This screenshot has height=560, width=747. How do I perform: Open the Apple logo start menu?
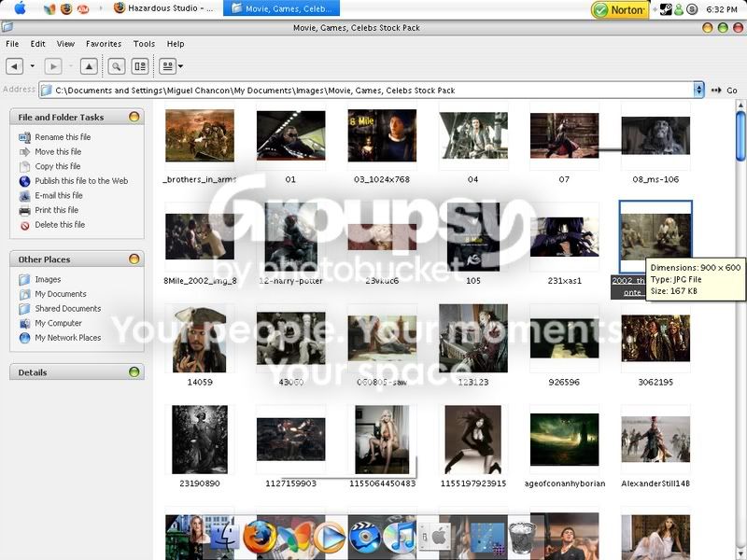20,8
